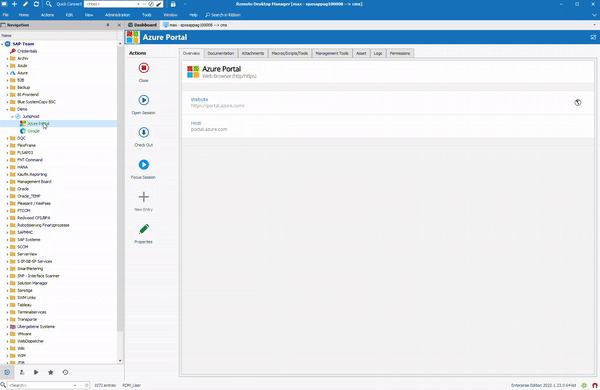Switch to the max session tab
The height and width of the screenshot is (390, 600).
coord(196,25)
